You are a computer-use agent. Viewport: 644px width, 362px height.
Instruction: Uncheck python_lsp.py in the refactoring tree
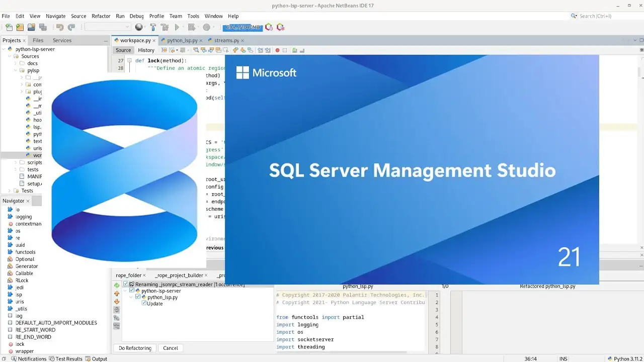coord(138,297)
